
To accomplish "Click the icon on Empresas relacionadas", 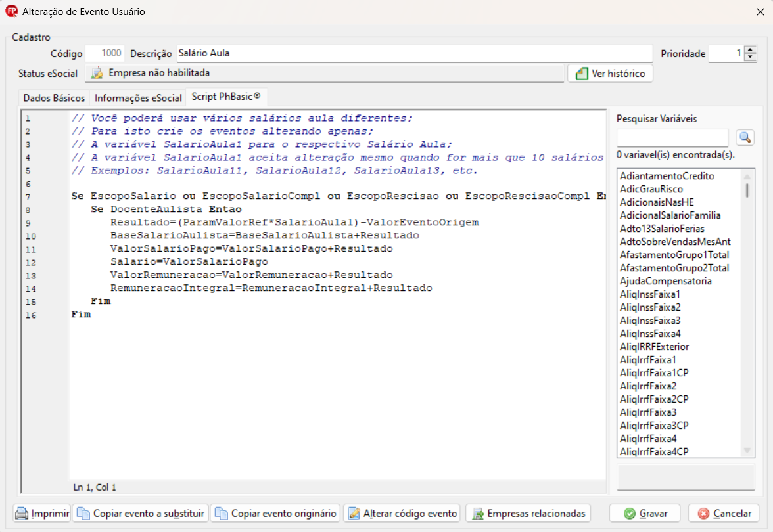I will 478,514.
